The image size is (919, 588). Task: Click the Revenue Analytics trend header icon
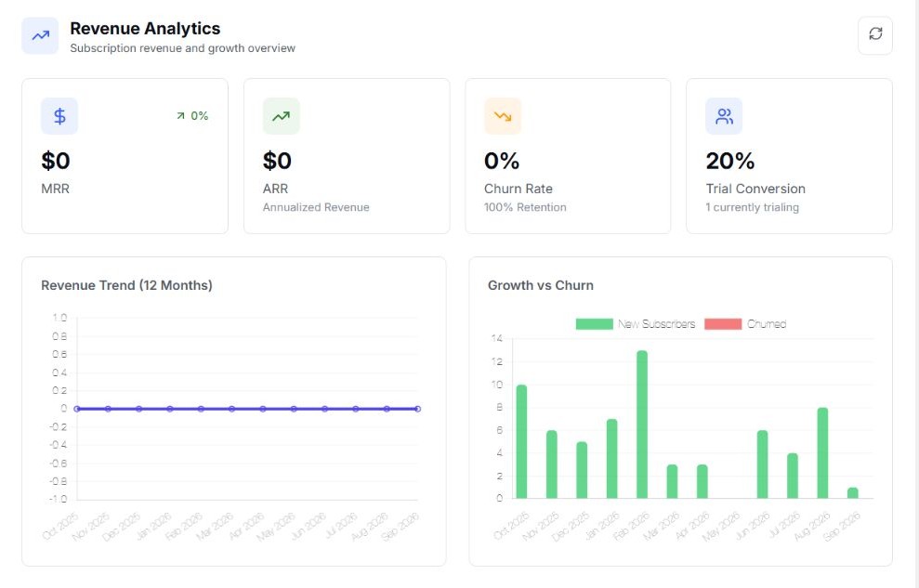click(x=41, y=35)
